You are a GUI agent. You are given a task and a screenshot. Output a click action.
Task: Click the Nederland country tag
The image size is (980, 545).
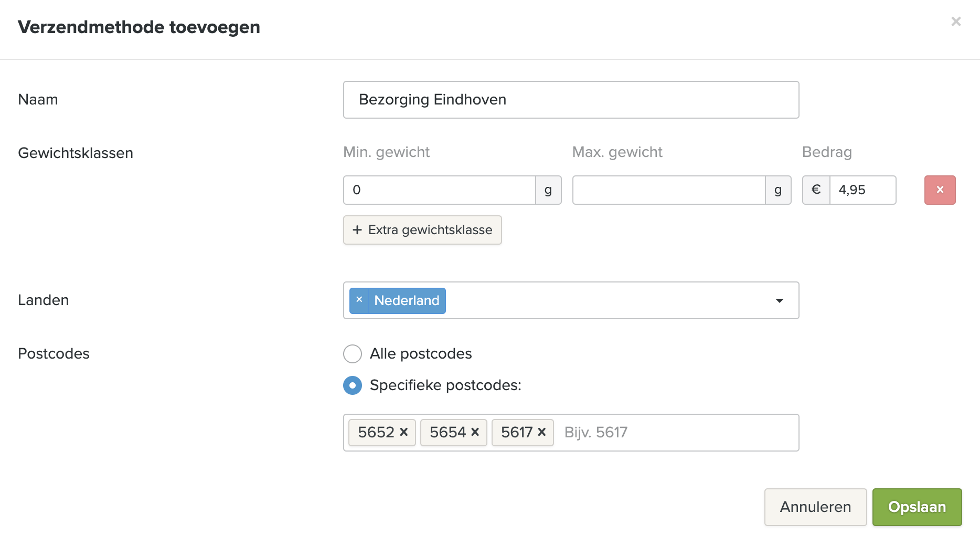tap(407, 301)
